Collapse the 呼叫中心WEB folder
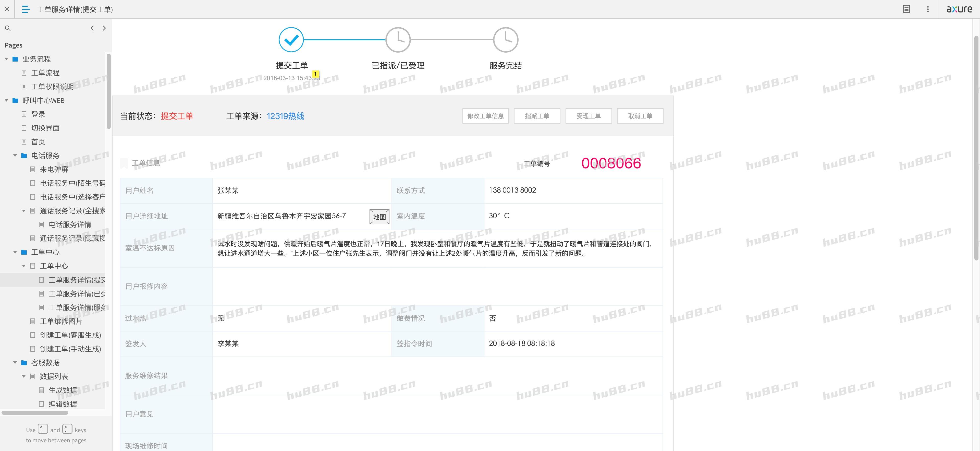Image resolution: width=980 pixels, height=451 pixels. tap(6, 100)
